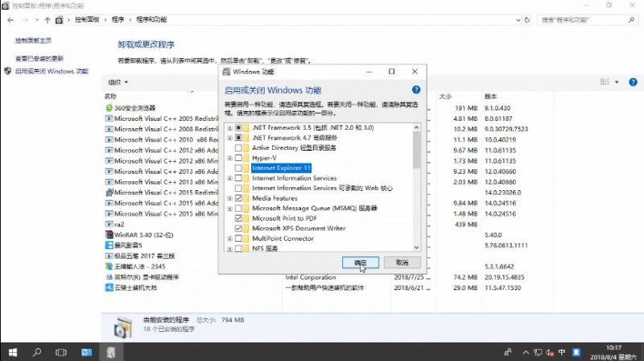
Task: Click the volume tray icon
Action: (550, 352)
